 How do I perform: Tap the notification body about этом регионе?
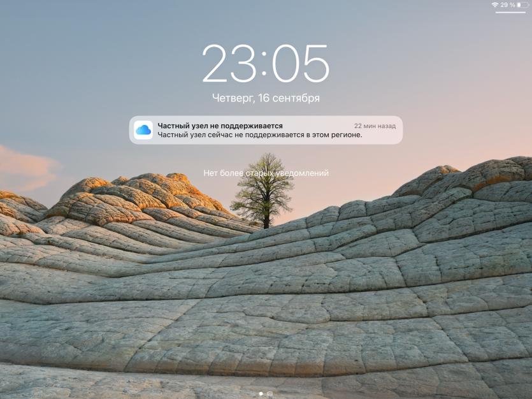coord(260,134)
